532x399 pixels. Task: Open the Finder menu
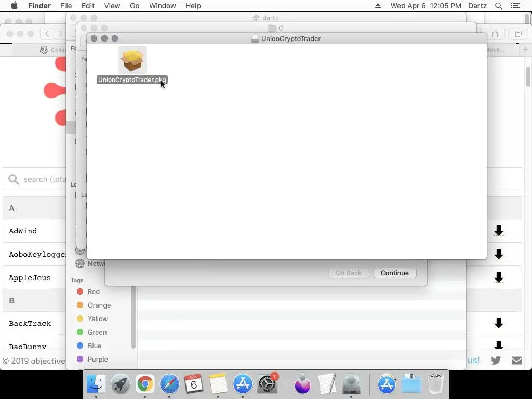pos(39,6)
